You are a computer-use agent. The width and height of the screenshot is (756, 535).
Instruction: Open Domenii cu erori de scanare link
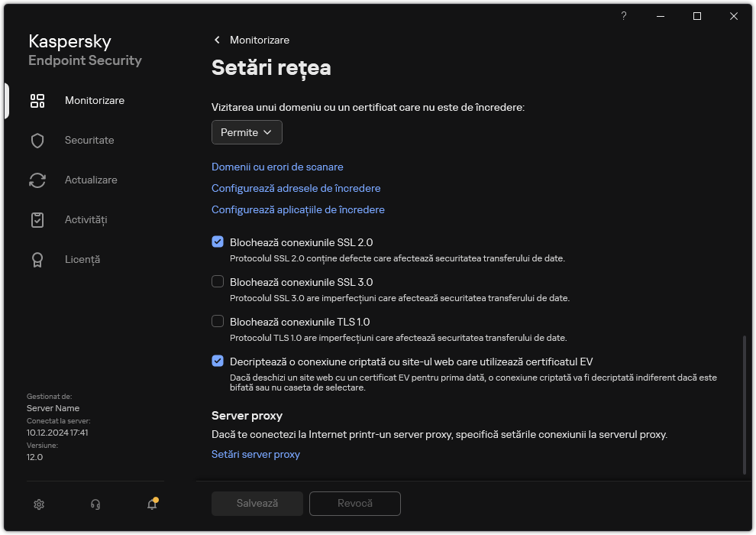click(x=277, y=167)
